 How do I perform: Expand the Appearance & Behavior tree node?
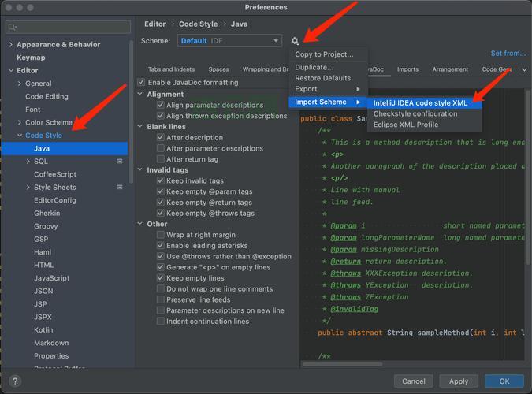click(x=10, y=45)
